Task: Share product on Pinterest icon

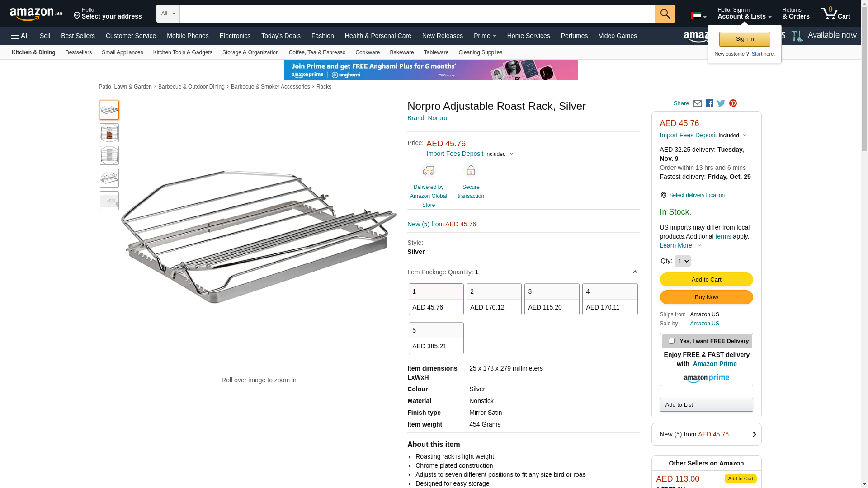Action: coord(733,103)
